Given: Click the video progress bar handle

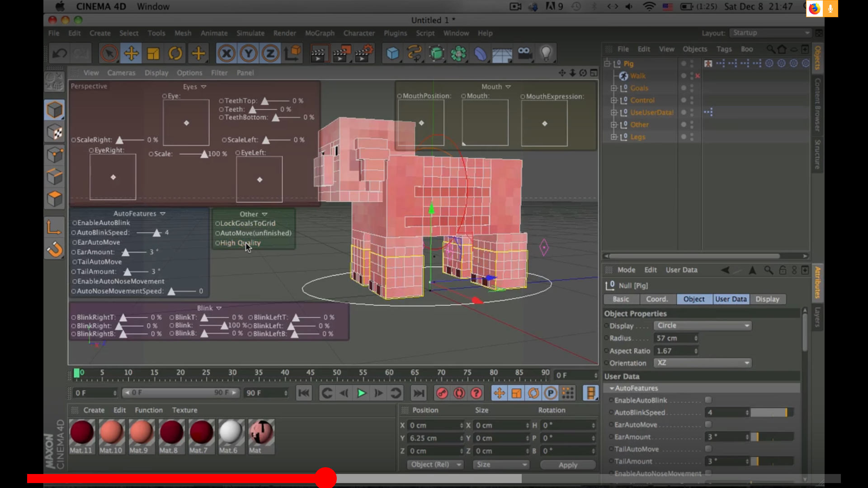Looking at the screenshot, I should 325,478.
